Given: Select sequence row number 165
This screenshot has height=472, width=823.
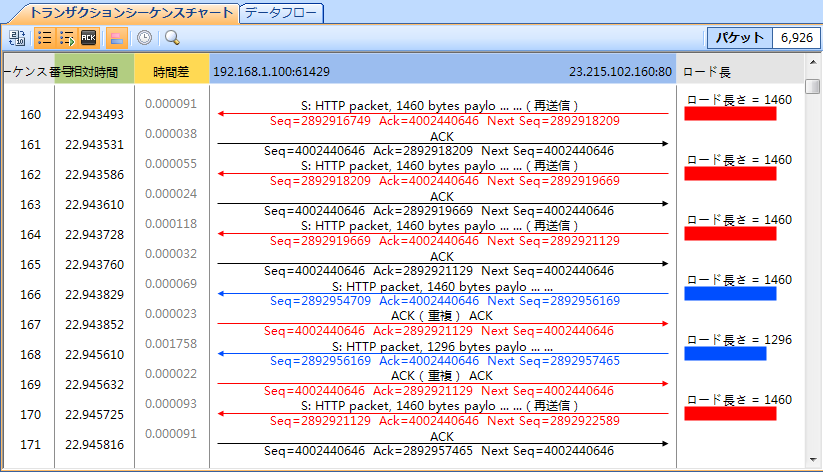Looking at the screenshot, I should coord(30,265).
